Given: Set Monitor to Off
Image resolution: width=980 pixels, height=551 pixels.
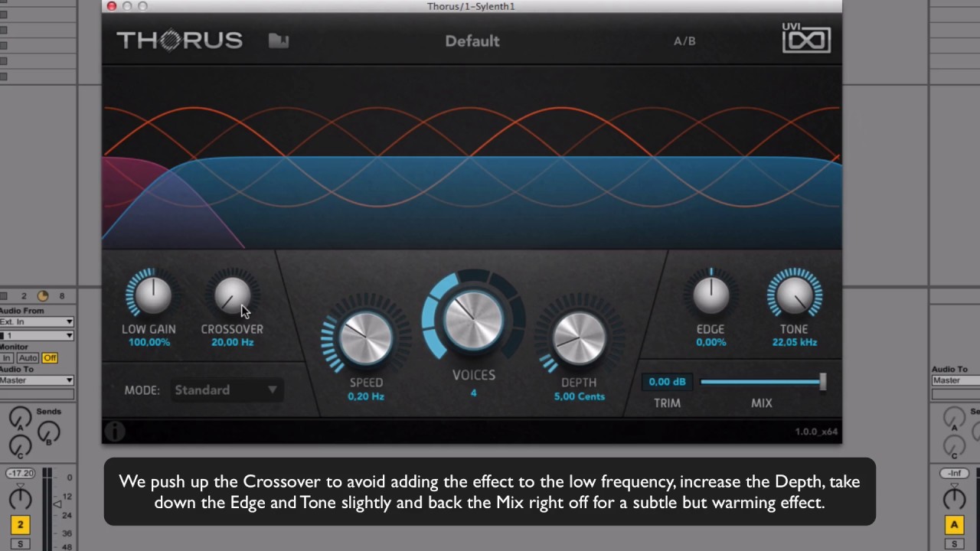Looking at the screenshot, I should [x=50, y=357].
